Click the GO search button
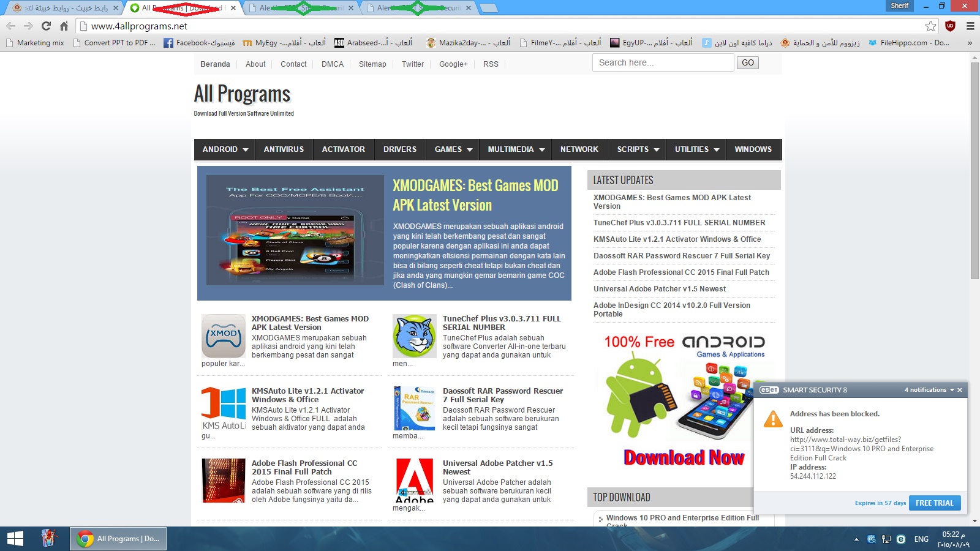Viewport: 980px width, 551px height. pyautogui.click(x=748, y=62)
